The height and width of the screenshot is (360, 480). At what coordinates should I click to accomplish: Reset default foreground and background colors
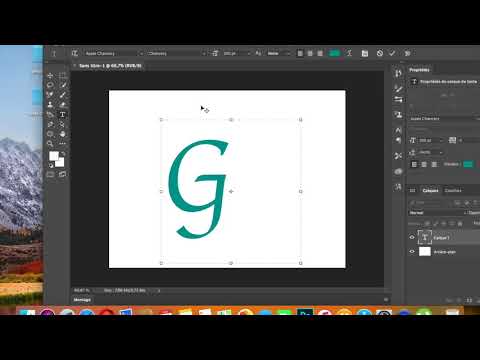point(51,165)
